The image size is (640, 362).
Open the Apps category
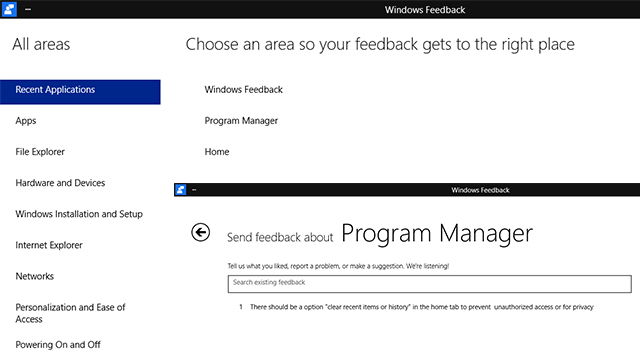click(x=26, y=121)
